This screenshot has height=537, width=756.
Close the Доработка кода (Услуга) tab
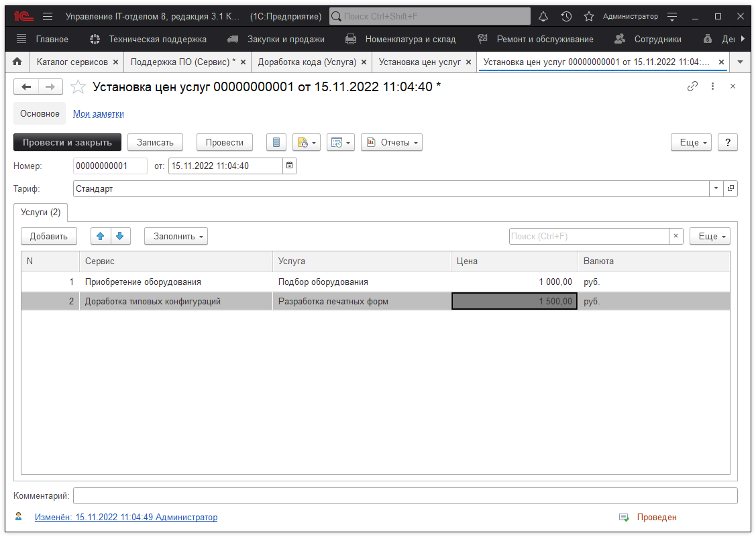coord(364,62)
